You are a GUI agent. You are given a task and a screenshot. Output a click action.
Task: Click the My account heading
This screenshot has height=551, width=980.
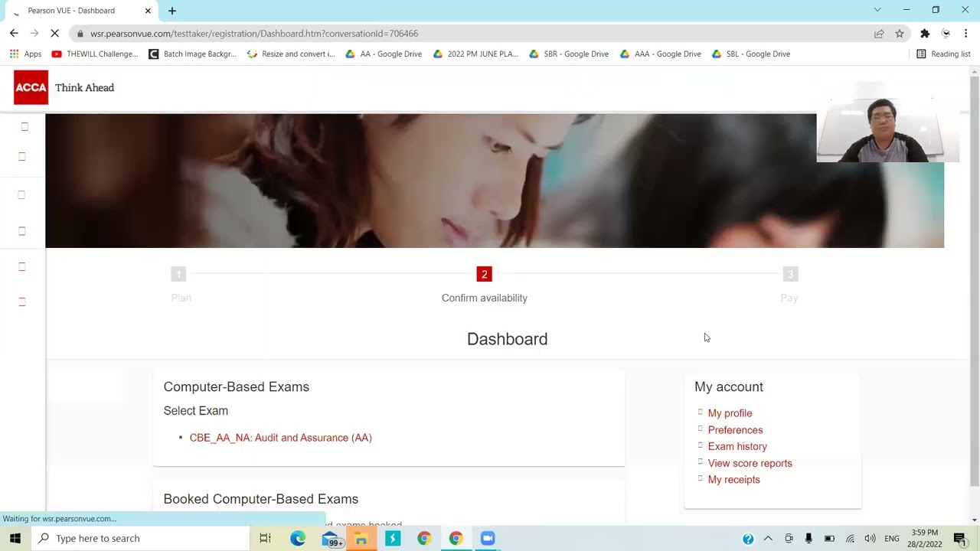coord(729,387)
